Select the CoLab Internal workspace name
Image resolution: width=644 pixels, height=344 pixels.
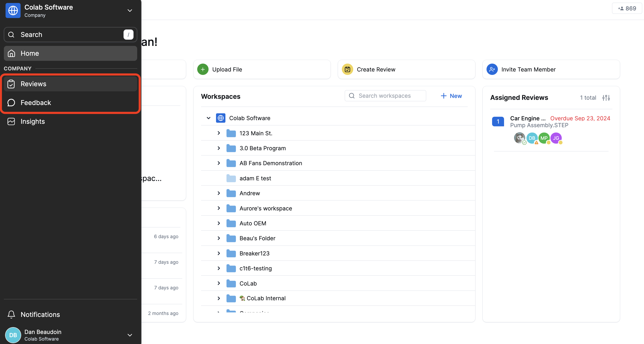point(266,298)
